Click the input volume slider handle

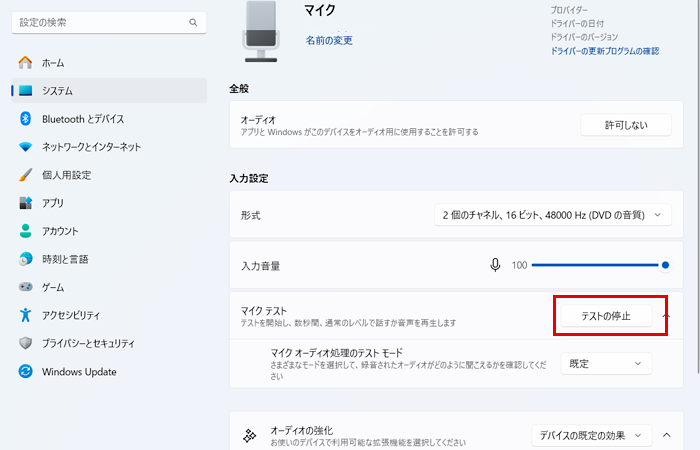(x=665, y=265)
